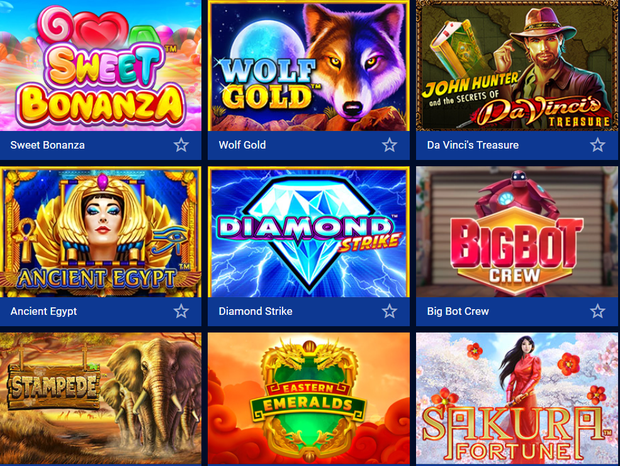Click the Sweet Bonanza title label
The width and height of the screenshot is (620, 466).
[47, 145]
